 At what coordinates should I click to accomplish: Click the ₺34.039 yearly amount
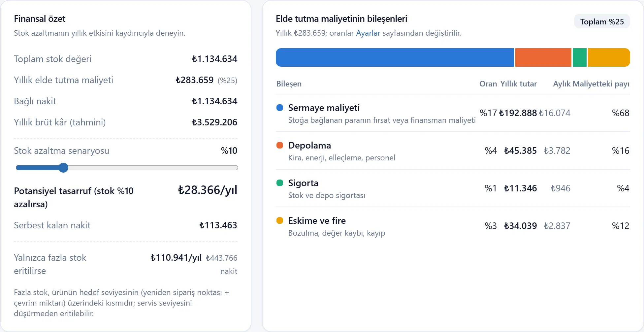(x=521, y=226)
